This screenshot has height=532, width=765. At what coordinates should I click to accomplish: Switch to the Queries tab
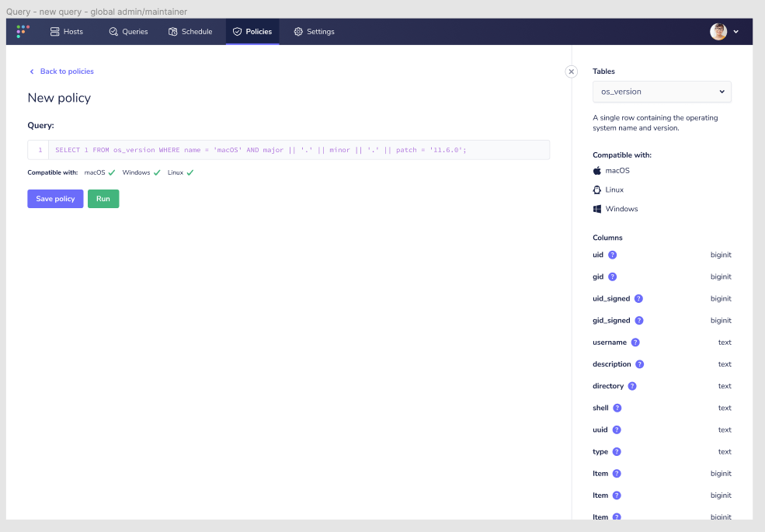pos(127,31)
